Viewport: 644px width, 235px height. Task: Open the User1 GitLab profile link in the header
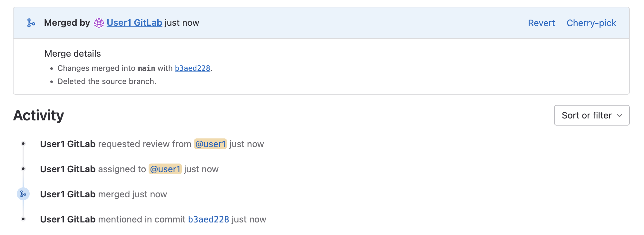pos(134,23)
